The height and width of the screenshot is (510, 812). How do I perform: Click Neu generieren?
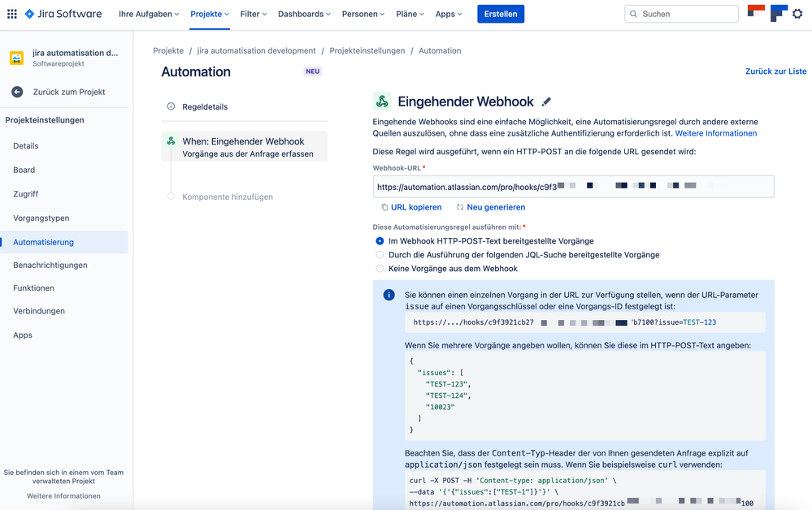(x=496, y=207)
